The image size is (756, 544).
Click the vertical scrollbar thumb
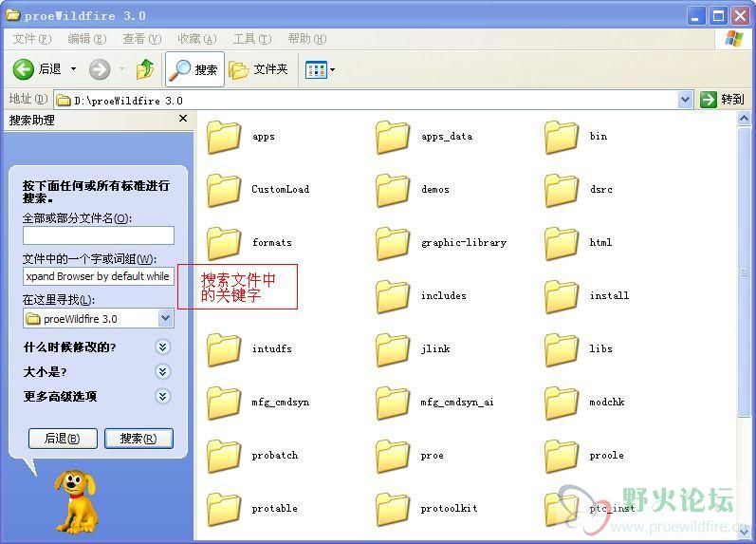click(x=744, y=272)
